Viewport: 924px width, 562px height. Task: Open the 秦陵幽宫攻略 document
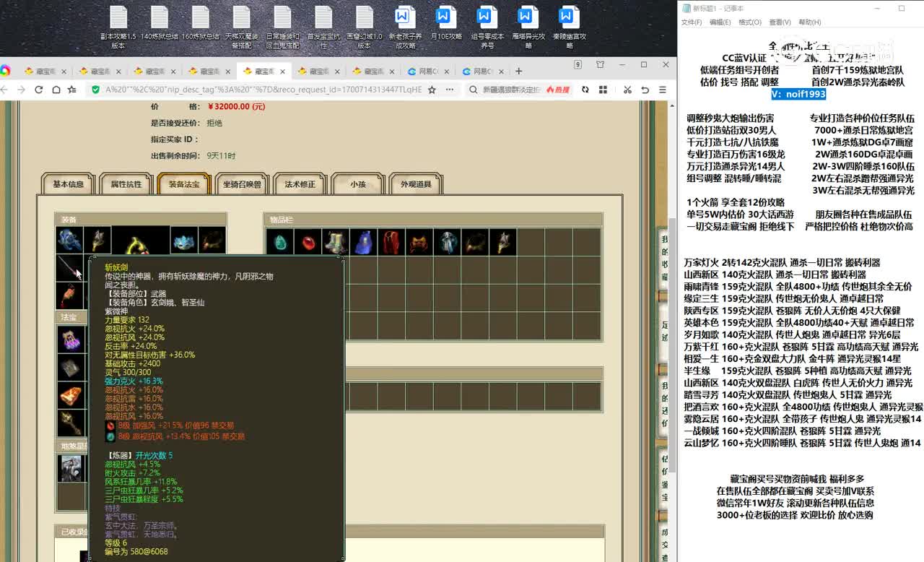pos(570,27)
